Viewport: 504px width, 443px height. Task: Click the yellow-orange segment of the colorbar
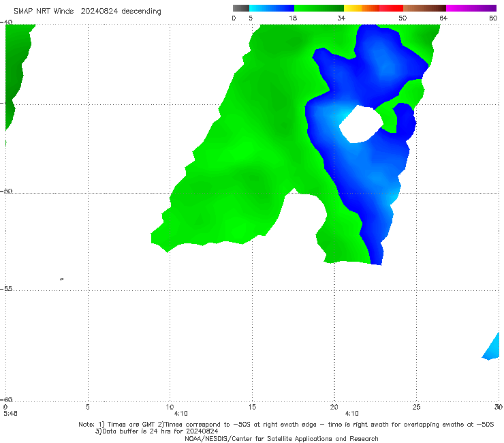(x=362, y=8)
